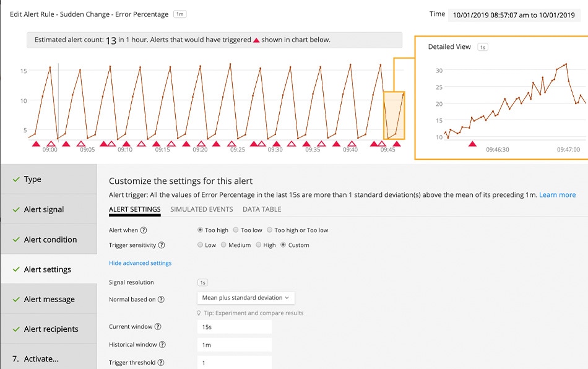The width and height of the screenshot is (588, 369).
Task: Click the Current window 15s input field
Action: pos(234,326)
